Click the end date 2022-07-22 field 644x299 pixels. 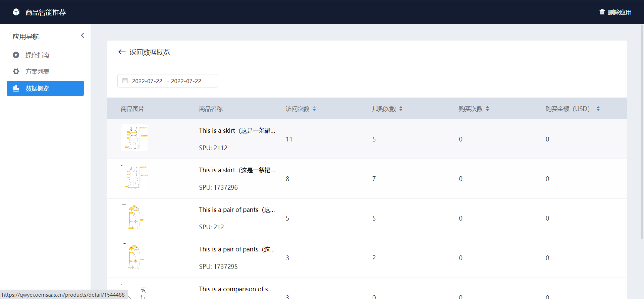coord(186,81)
